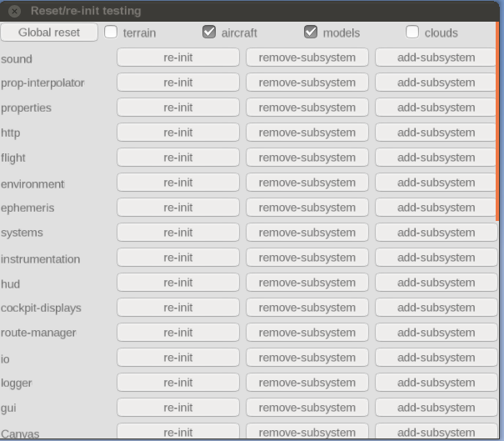Add the hud subsystem
504x441 pixels.
click(436, 283)
